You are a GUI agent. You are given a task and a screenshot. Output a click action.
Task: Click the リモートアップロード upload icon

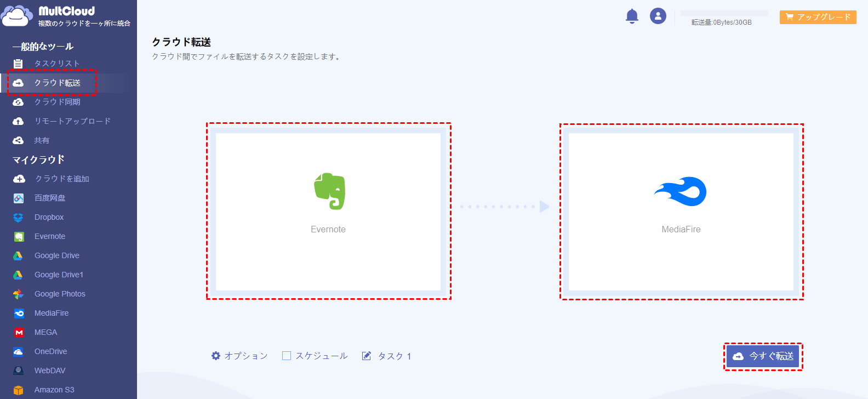pyautogui.click(x=18, y=121)
